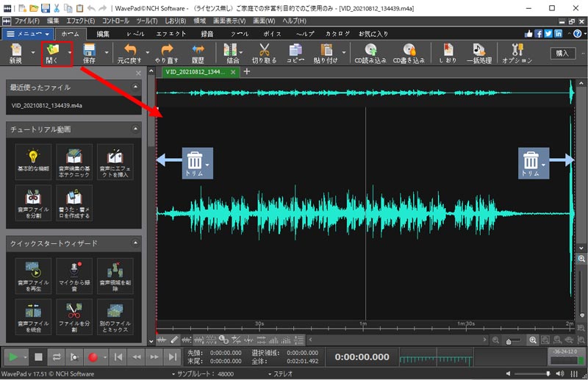
Task: Collapse the チュートリアル動画 section
Action: (136, 129)
